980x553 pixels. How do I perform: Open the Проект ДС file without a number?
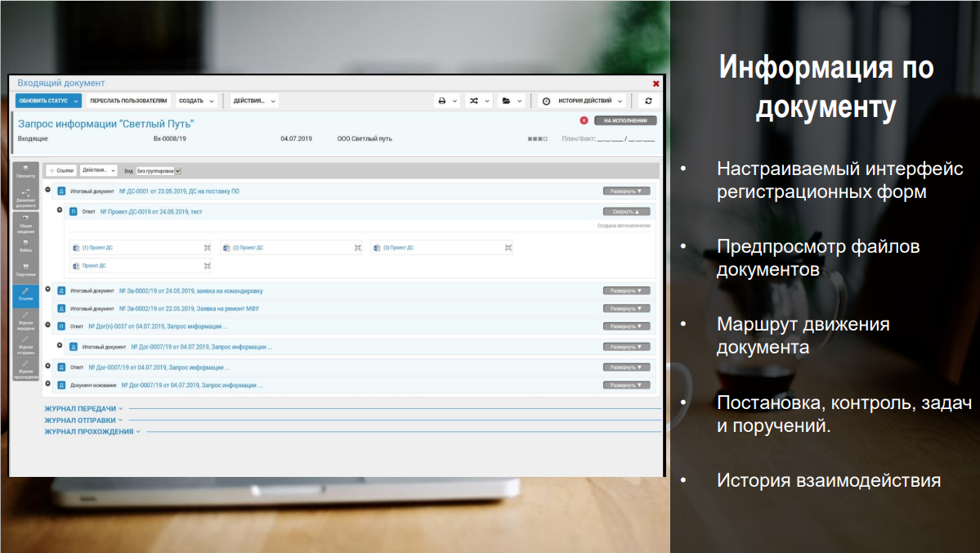[x=94, y=266]
